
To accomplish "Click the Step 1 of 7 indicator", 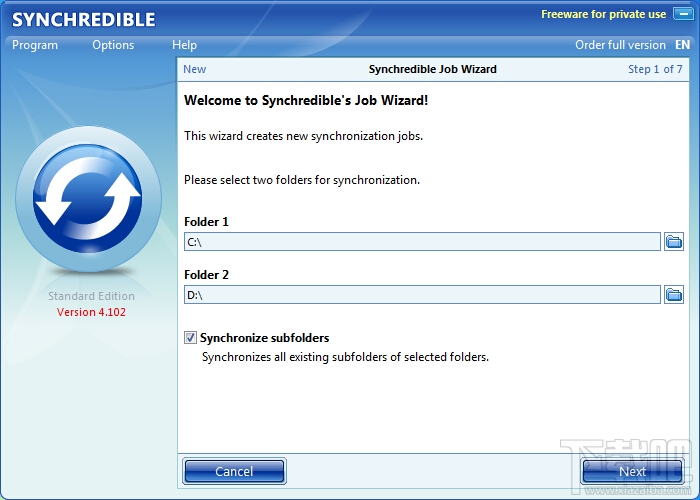I will coord(655,69).
